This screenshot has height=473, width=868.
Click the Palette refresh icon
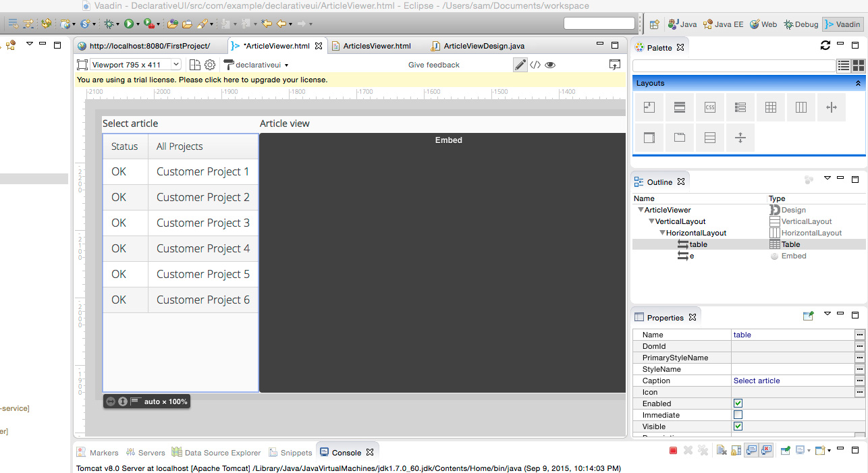pos(825,45)
